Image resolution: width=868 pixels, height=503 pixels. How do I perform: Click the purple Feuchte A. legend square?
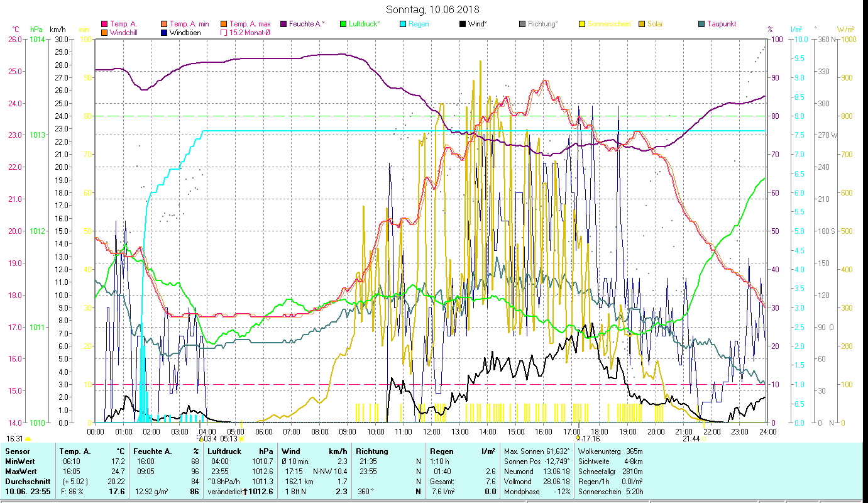coord(283,24)
